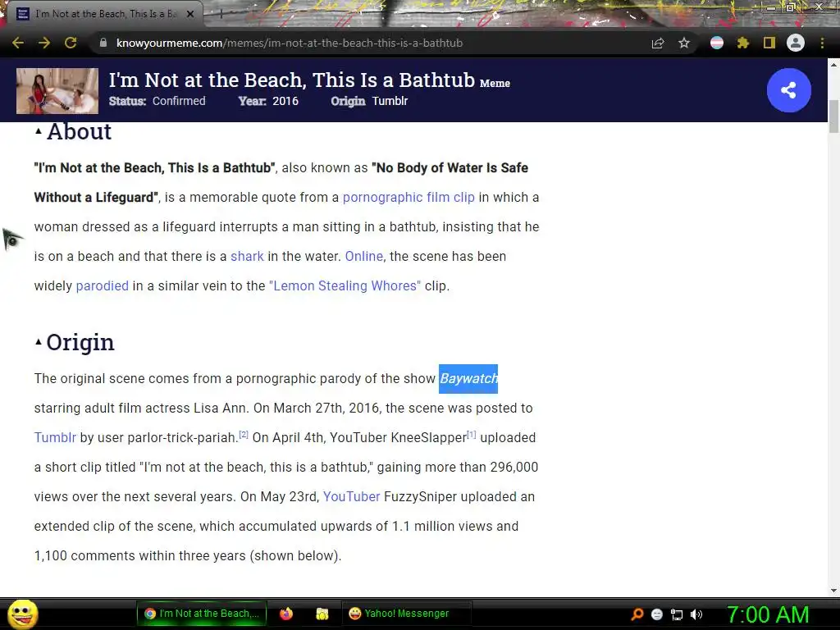Bookmark this page with the star icon
Image resolution: width=840 pixels, height=630 pixels.
click(684, 43)
